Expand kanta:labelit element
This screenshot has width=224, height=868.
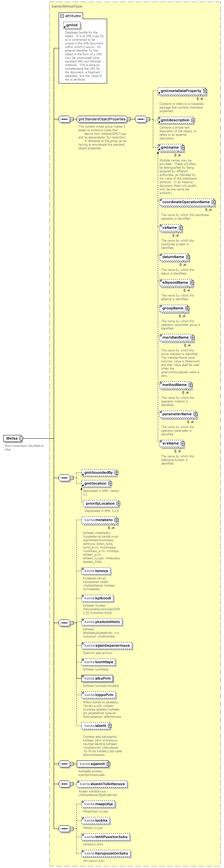110,726
